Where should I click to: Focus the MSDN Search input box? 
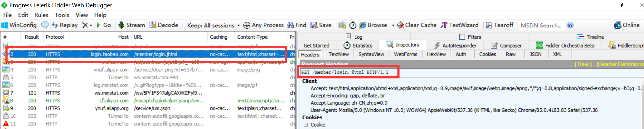click(542, 25)
